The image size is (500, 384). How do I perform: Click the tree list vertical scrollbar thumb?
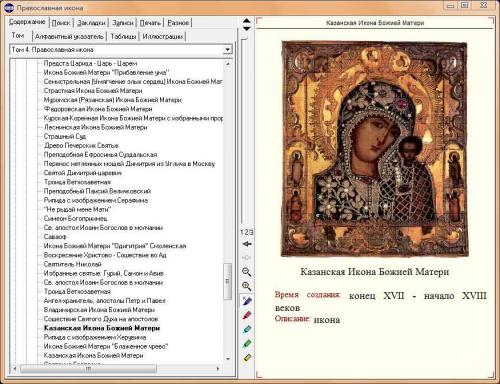pyautogui.click(x=228, y=281)
